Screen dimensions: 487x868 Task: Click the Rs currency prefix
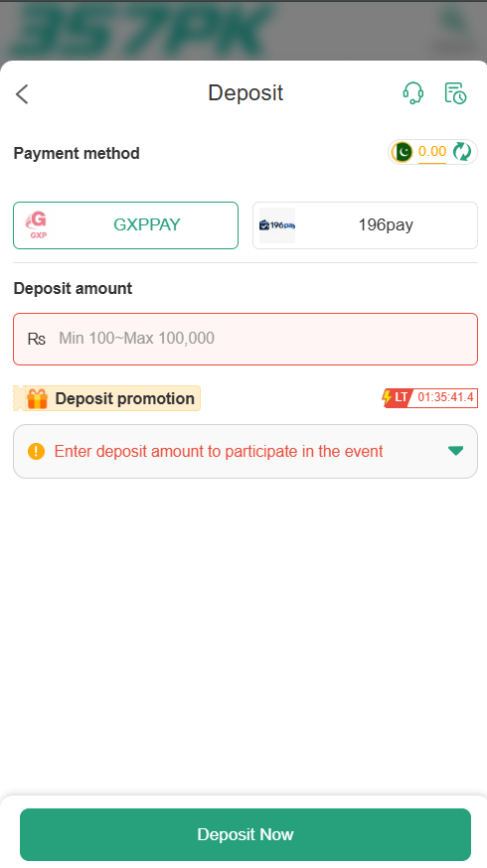[x=37, y=339]
